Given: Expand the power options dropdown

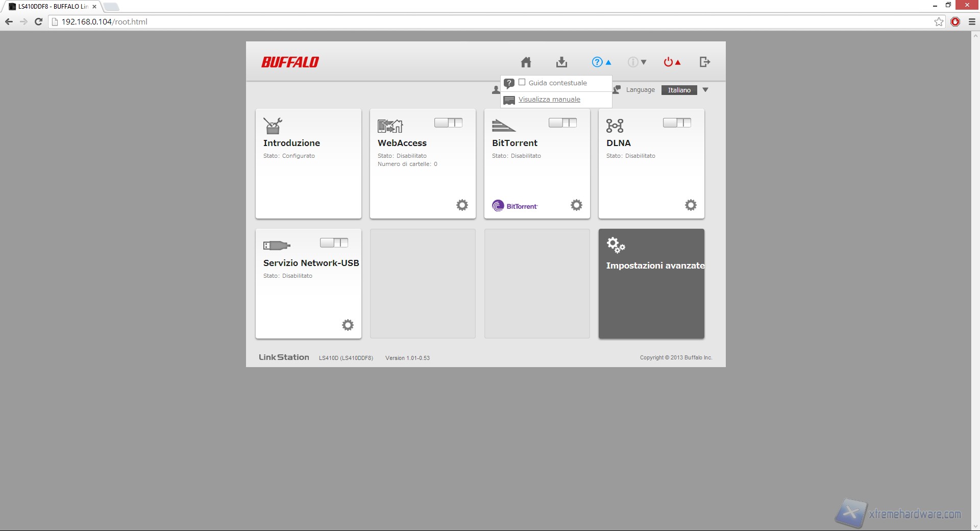Looking at the screenshot, I should tap(672, 62).
